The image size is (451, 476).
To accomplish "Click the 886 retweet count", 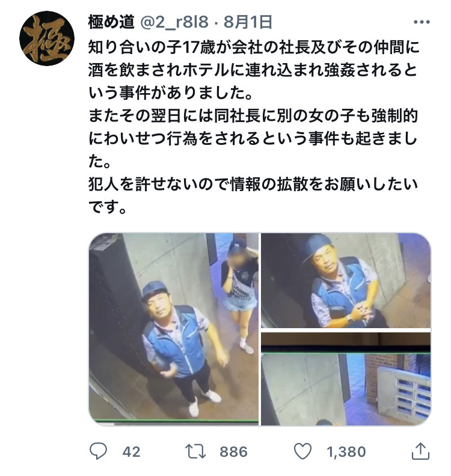I will click(x=233, y=452).
